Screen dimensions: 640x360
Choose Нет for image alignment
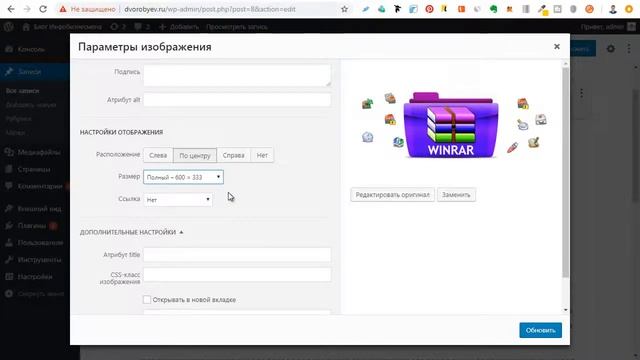click(x=262, y=155)
